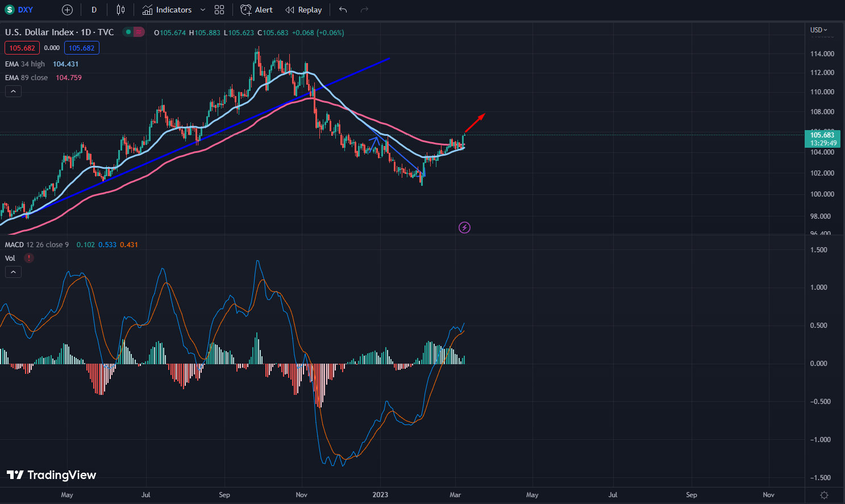Open the USD currency dropdown
The height and width of the screenshot is (504, 845).
[x=819, y=30]
